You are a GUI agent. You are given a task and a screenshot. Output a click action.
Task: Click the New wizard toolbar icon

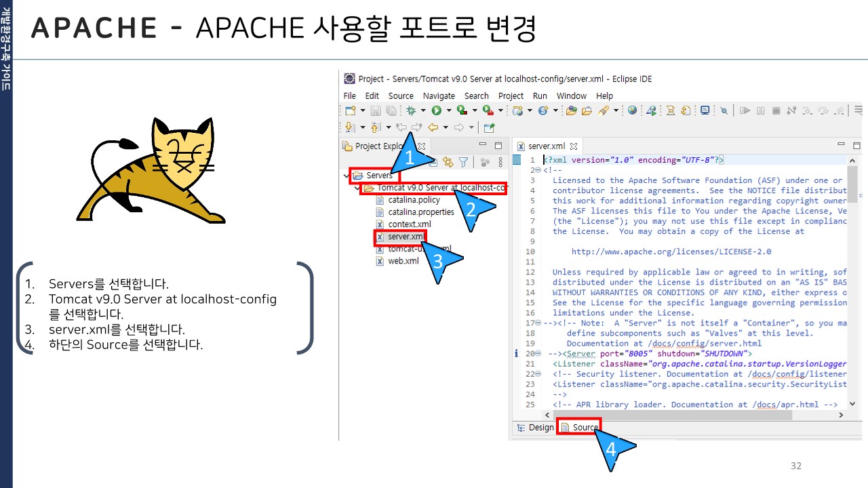pos(351,111)
